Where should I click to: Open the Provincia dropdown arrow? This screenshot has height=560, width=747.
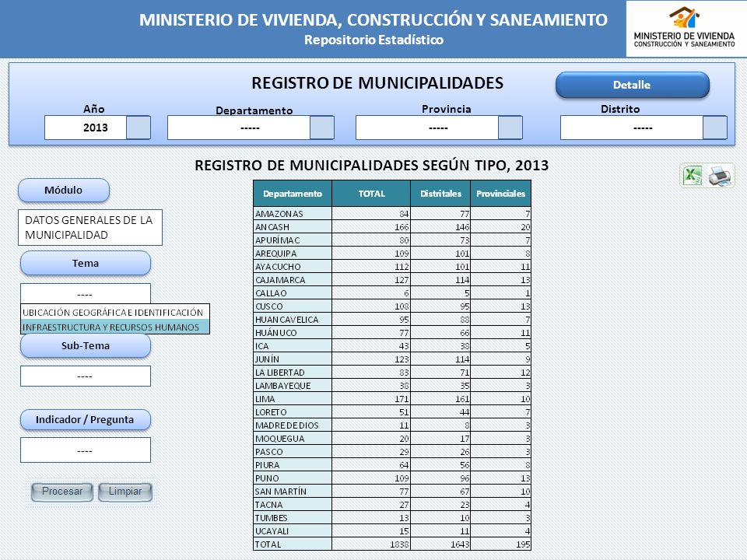[510, 128]
